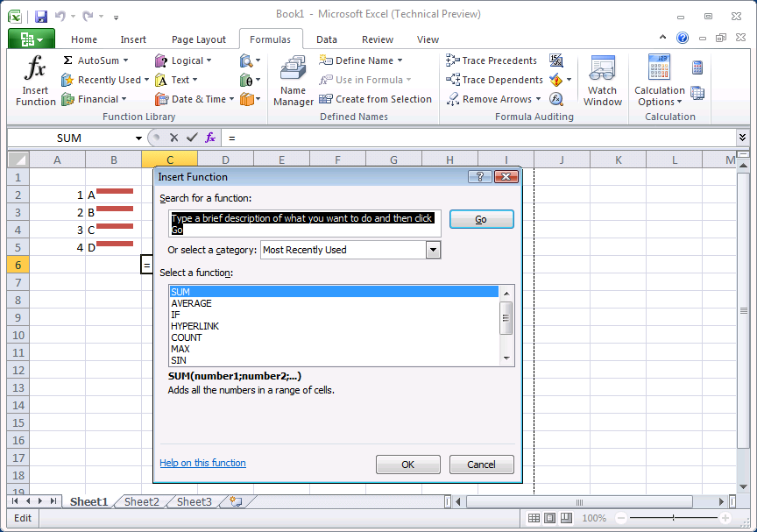Screen dimensions: 757x532
Task: Click the function search text field
Action: click(x=305, y=223)
